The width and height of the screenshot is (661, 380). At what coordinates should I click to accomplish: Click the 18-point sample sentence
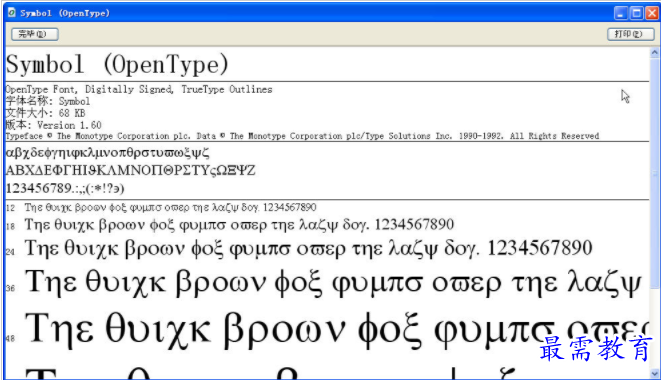(x=239, y=224)
